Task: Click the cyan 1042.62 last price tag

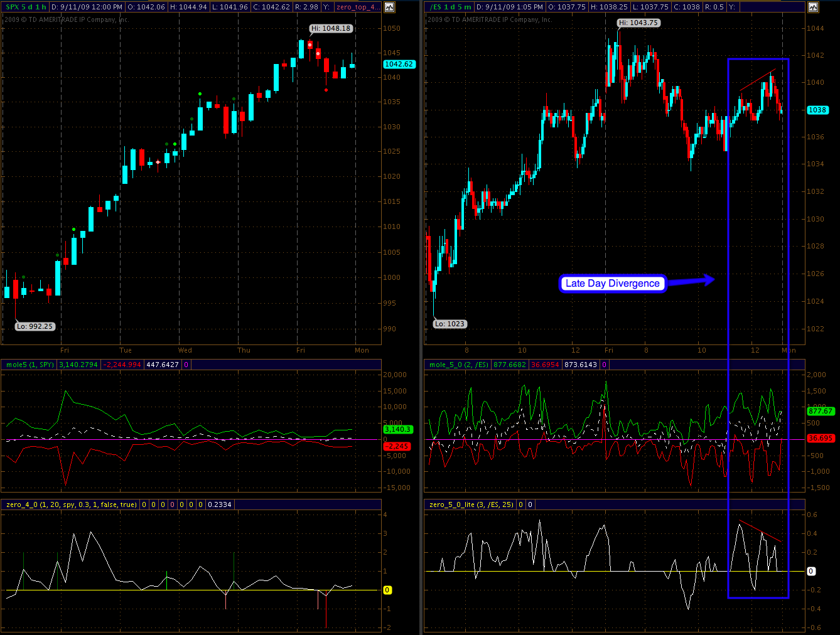Action: click(399, 64)
